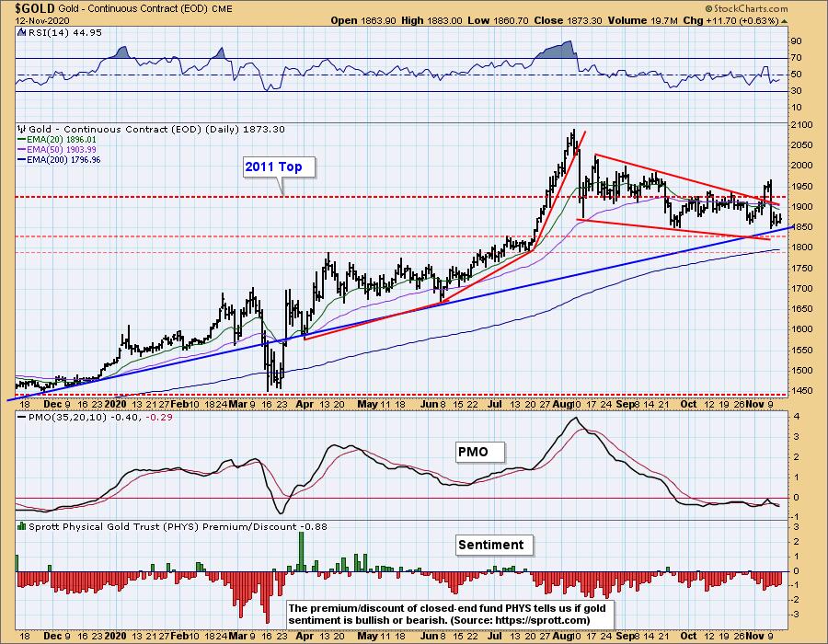Click the RSI indicator icon

pos(22,33)
